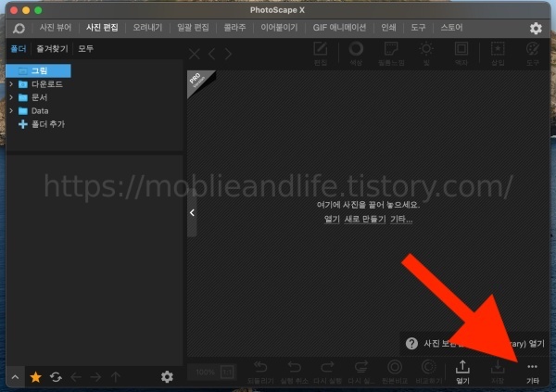
Task: Click the 되돌리기 (Revert) double-arrow icon
Action: click(x=260, y=367)
